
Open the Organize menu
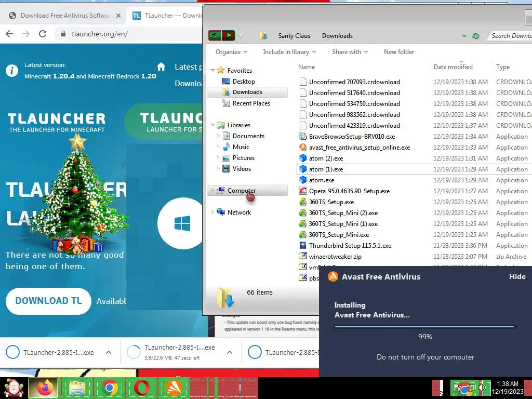231,52
